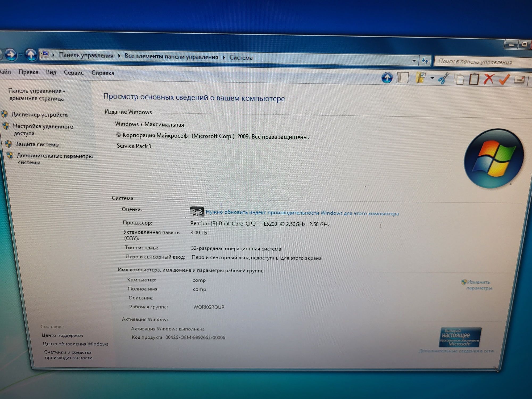Click the Поиск в панели управления search field

pyautogui.click(x=483, y=62)
